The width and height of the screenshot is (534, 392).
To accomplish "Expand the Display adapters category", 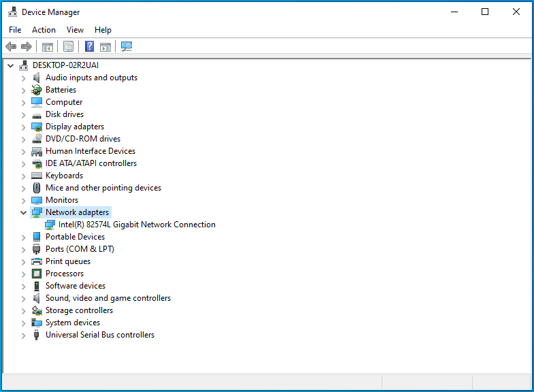I will (24, 127).
